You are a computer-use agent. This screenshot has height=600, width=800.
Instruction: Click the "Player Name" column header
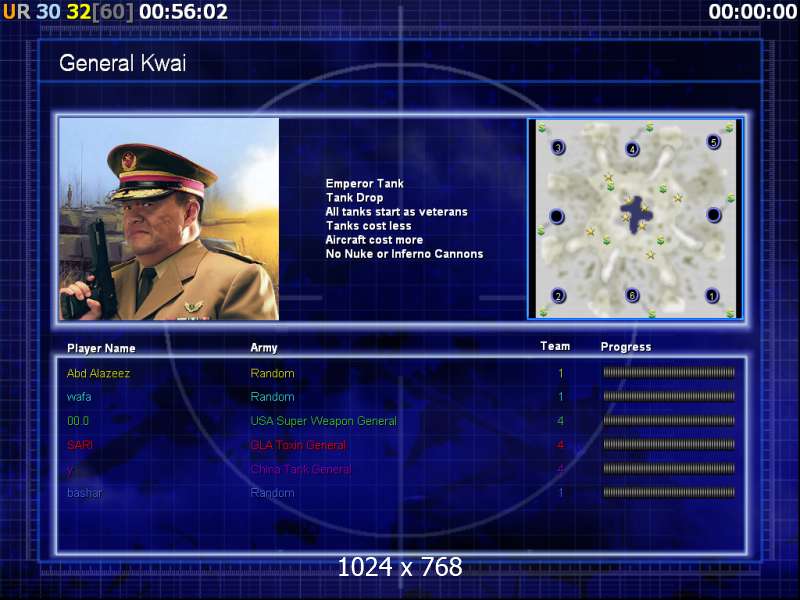[101, 348]
